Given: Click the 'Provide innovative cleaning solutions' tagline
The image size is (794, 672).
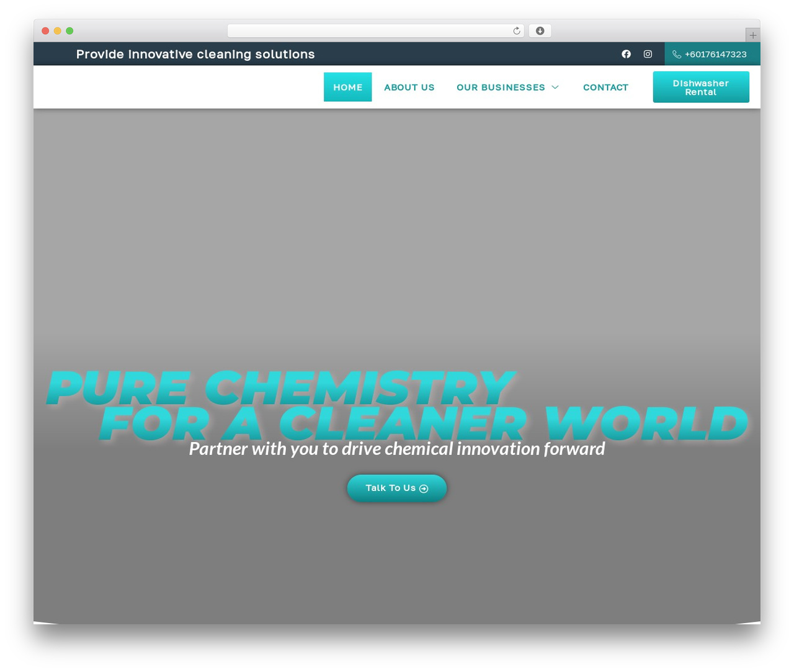Looking at the screenshot, I should (x=195, y=55).
